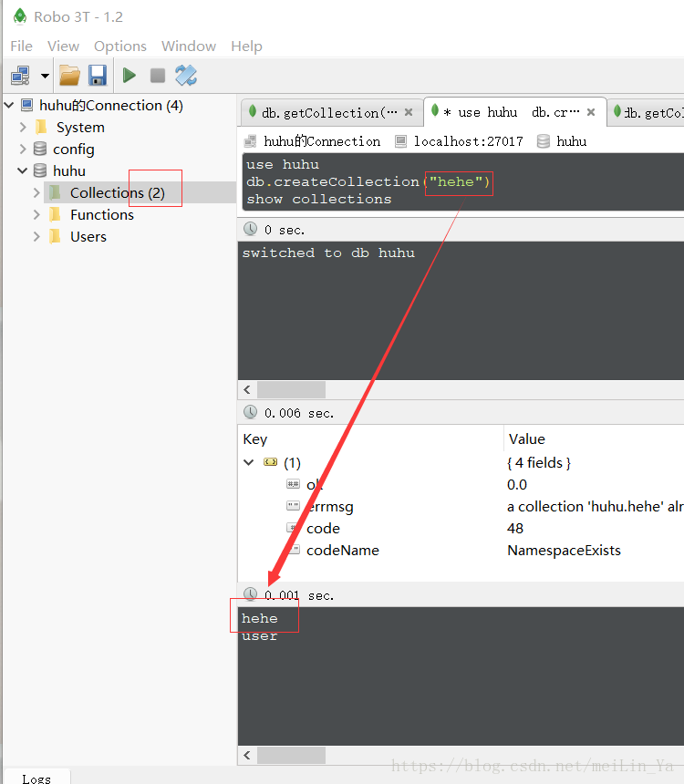This screenshot has width=684, height=784.
Task: Close the use huhu tab
Action: coord(591,112)
